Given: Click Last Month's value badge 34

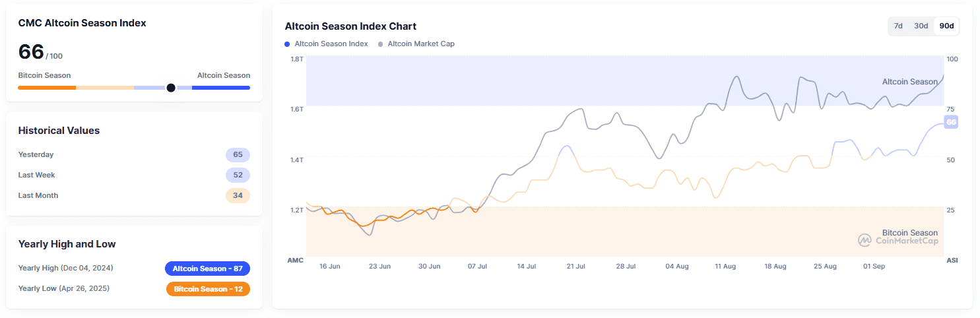Looking at the screenshot, I should click(238, 195).
